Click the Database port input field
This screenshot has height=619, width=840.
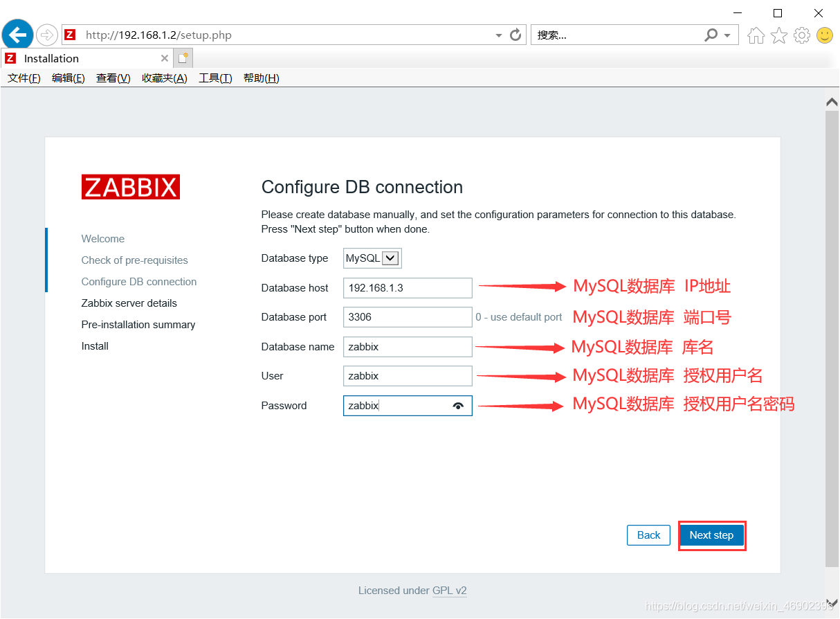click(x=408, y=317)
